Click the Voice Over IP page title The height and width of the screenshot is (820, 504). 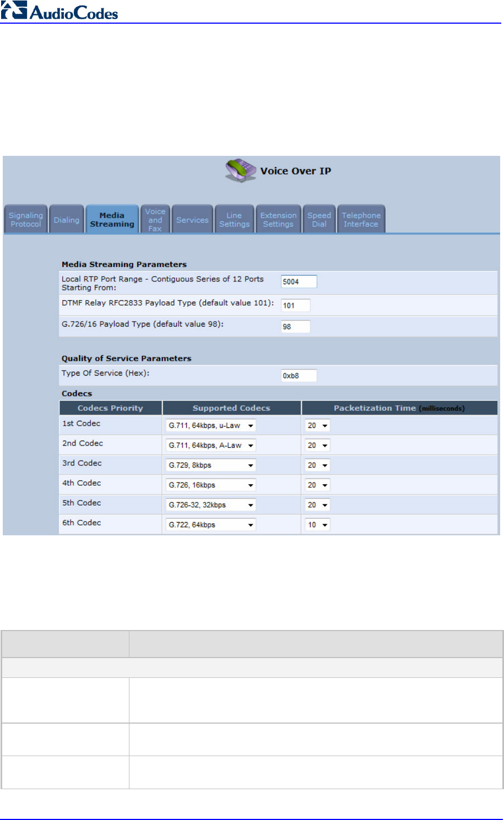point(296,171)
